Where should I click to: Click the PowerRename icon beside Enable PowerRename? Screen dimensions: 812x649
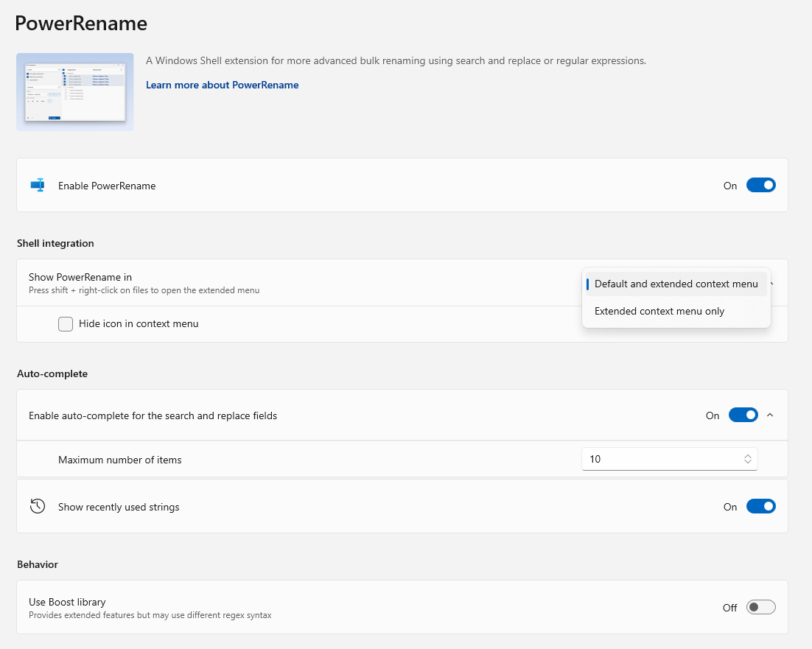[x=38, y=185]
